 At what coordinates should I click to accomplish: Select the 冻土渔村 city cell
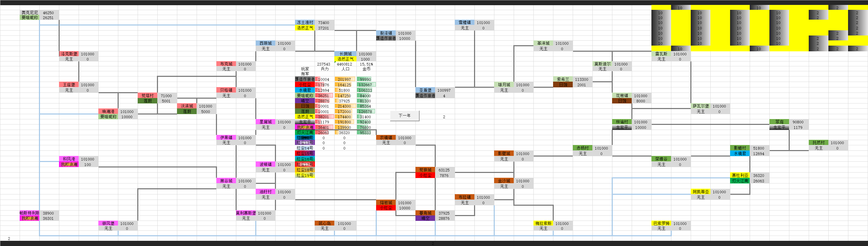pyautogui.click(x=305, y=23)
